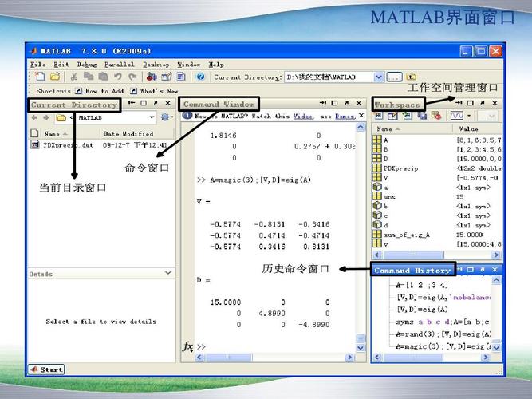
Task: Go up one directory level icon
Action: [411, 77]
